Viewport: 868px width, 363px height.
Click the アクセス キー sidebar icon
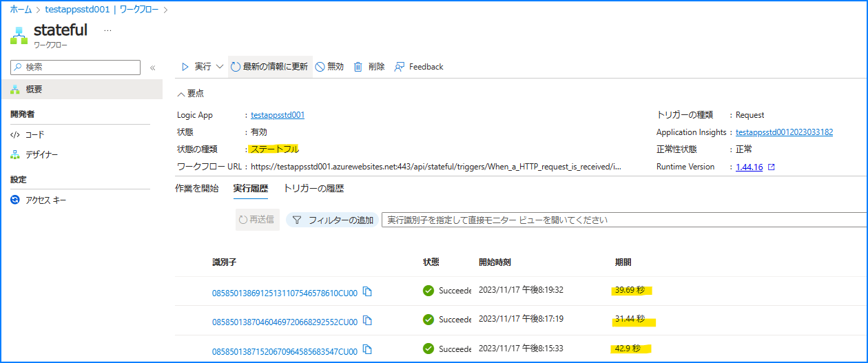tap(15, 200)
